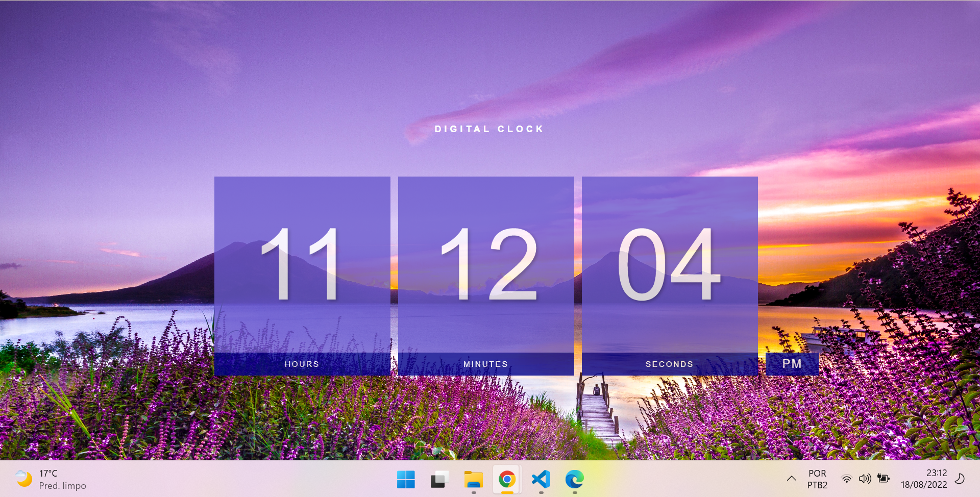Launch File Explorer from the taskbar

473,479
